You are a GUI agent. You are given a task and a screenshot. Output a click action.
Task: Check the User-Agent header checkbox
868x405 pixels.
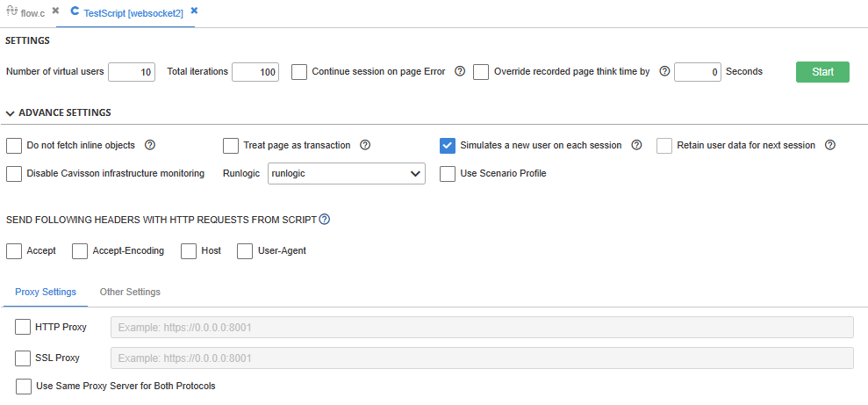(x=245, y=251)
